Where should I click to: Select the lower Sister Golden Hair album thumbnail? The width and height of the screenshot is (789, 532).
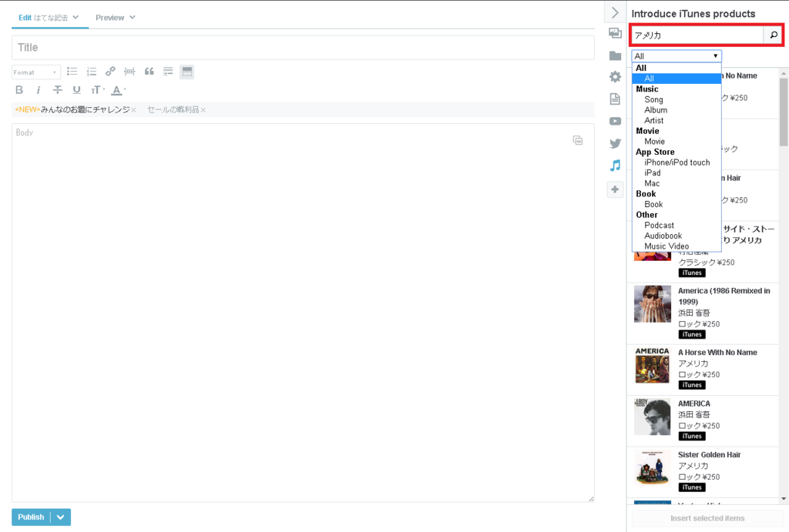pyautogui.click(x=652, y=468)
